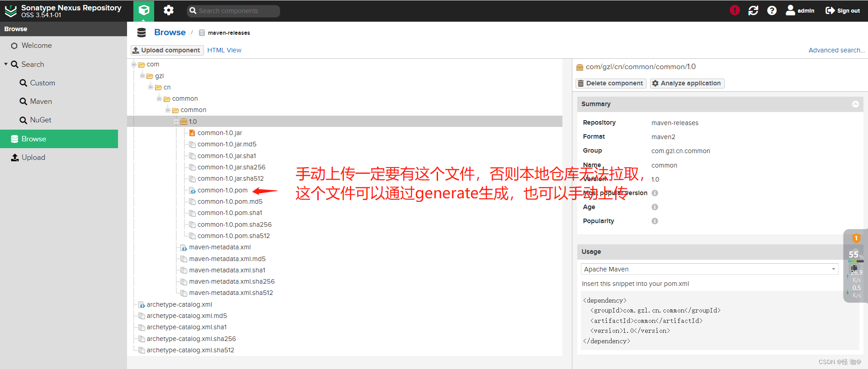Collapse the cn folder node

pos(151,87)
